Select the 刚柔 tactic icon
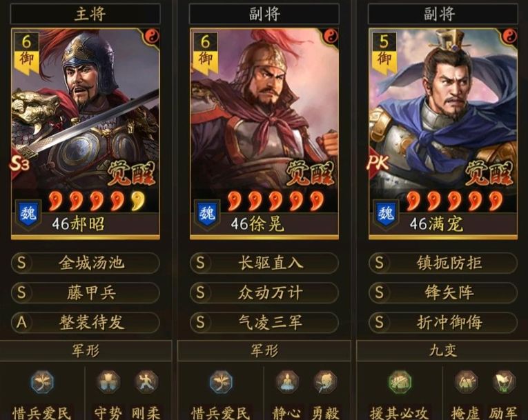This screenshot has height=420, width=528. pos(146,382)
